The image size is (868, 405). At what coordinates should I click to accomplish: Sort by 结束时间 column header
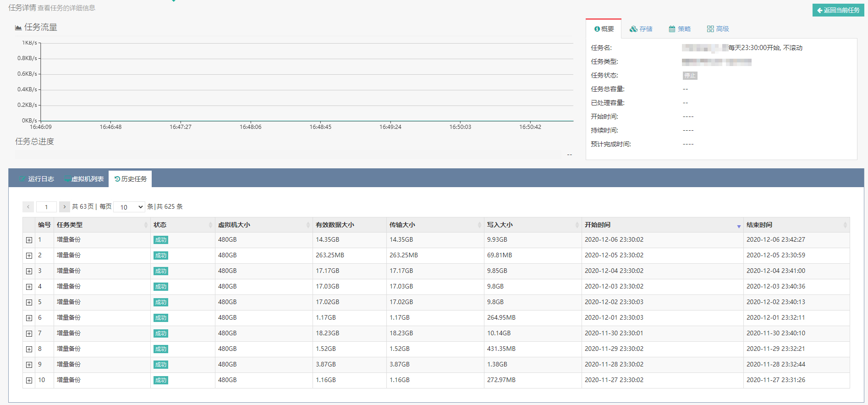[x=759, y=225]
